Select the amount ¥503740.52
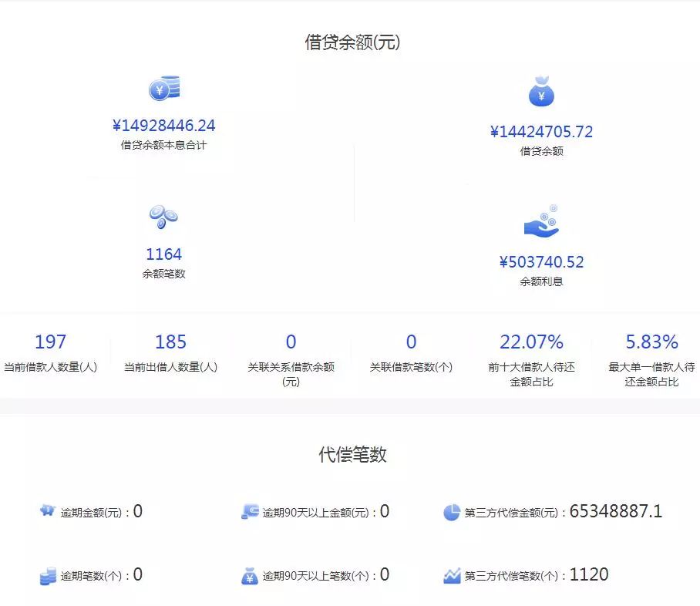 [541, 262]
